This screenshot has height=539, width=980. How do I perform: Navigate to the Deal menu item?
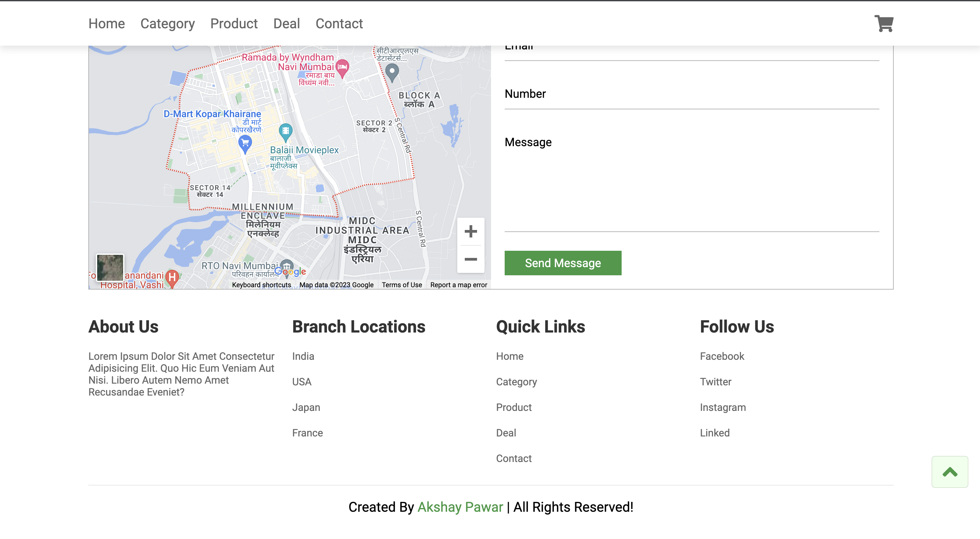286,24
